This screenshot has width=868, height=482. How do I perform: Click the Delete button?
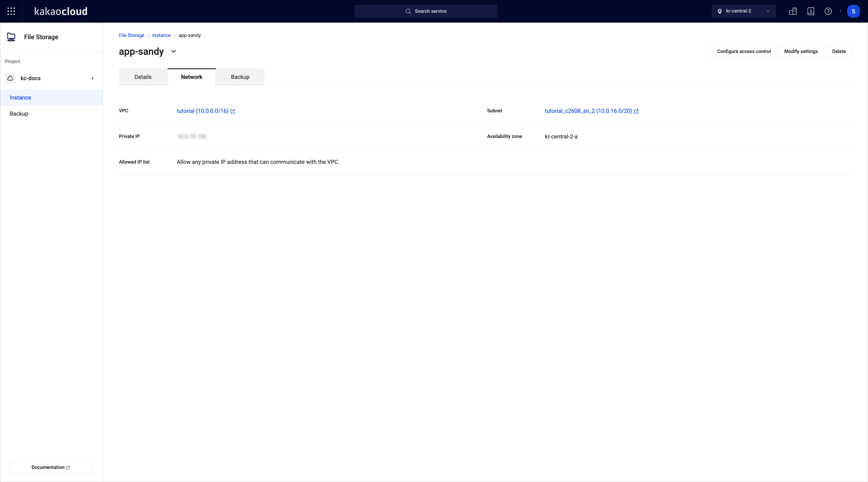tap(839, 51)
